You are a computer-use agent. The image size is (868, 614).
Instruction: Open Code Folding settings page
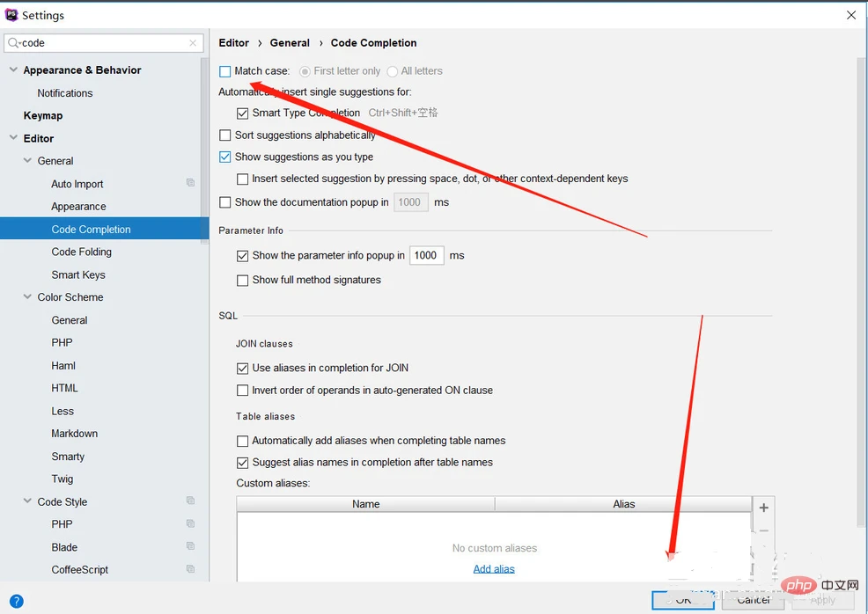(x=82, y=252)
